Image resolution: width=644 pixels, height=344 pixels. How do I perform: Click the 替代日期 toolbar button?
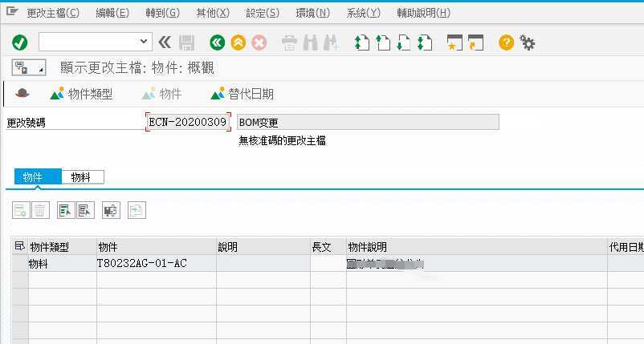click(x=242, y=94)
